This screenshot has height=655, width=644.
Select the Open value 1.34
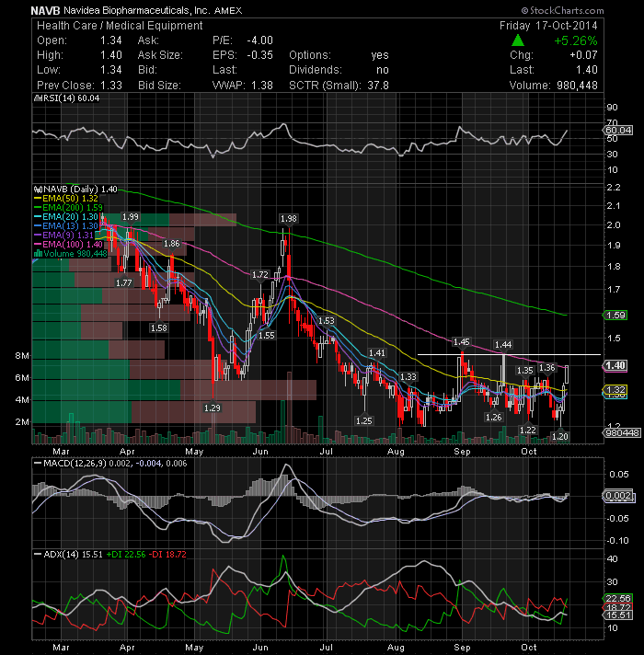(x=110, y=40)
